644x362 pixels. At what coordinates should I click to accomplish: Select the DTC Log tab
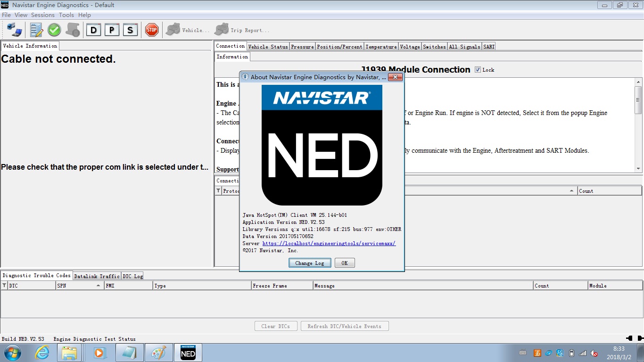click(x=132, y=276)
